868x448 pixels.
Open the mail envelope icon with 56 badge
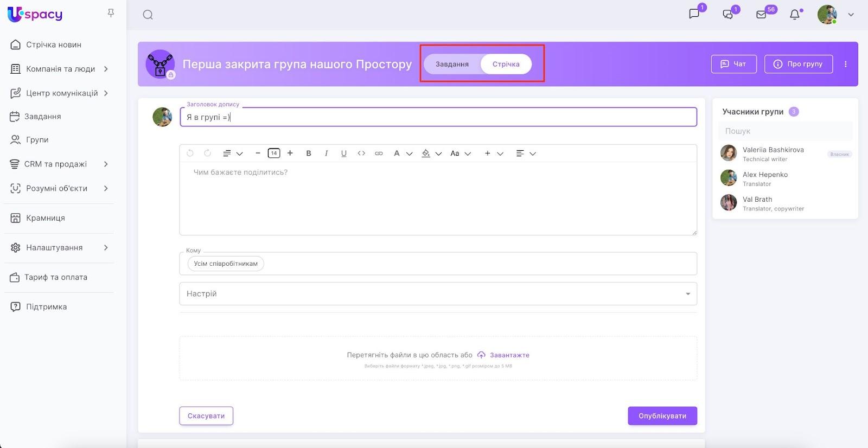point(761,15)
